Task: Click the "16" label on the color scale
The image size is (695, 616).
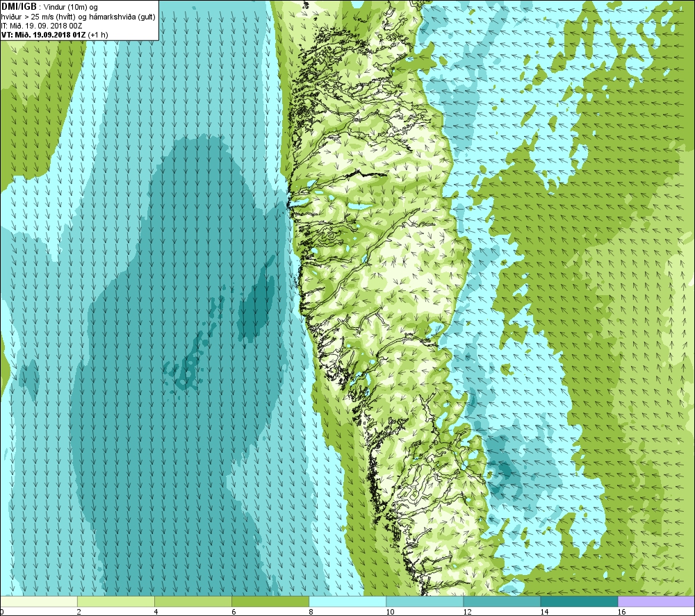Action: point(622,612)
